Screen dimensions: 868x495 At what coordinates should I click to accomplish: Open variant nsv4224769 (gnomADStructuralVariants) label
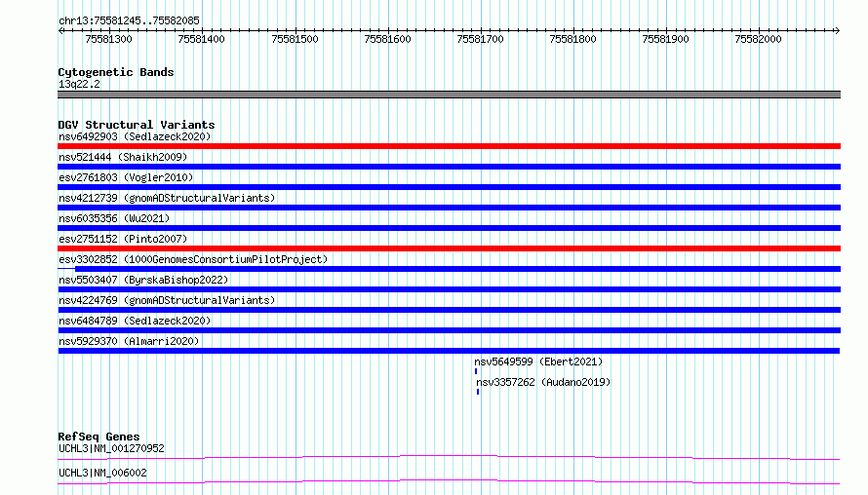click(167, 300)
